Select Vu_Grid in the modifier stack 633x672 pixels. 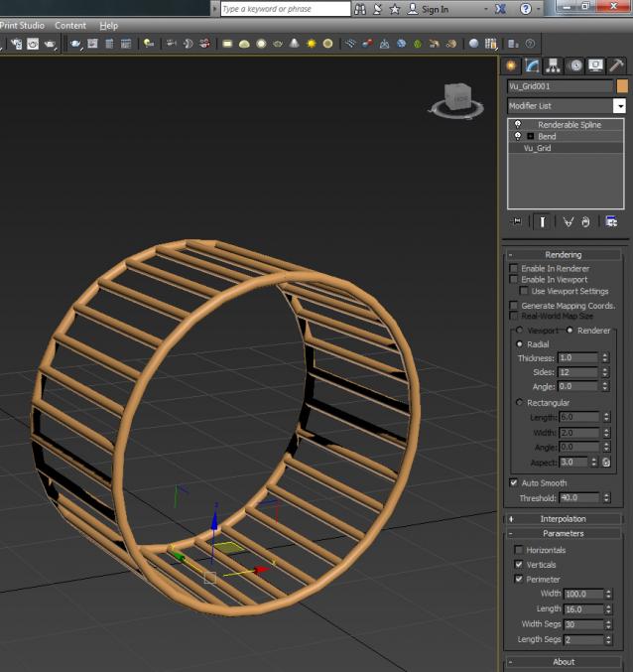(538, 148)
